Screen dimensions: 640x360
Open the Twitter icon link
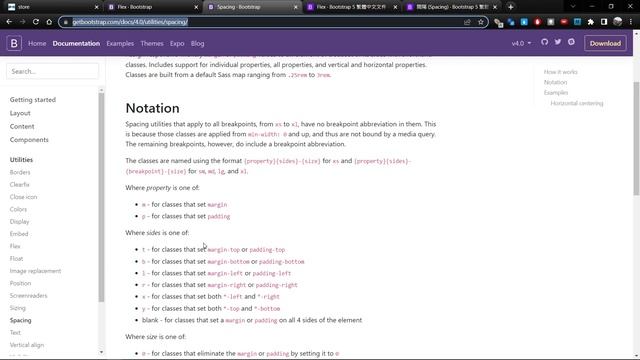[558, 42]
